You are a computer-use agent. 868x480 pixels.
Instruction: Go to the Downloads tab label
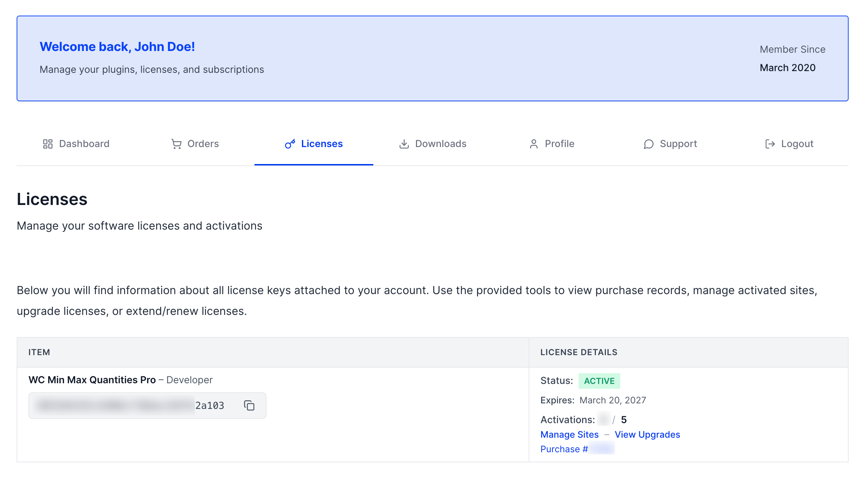coord(441,144)
